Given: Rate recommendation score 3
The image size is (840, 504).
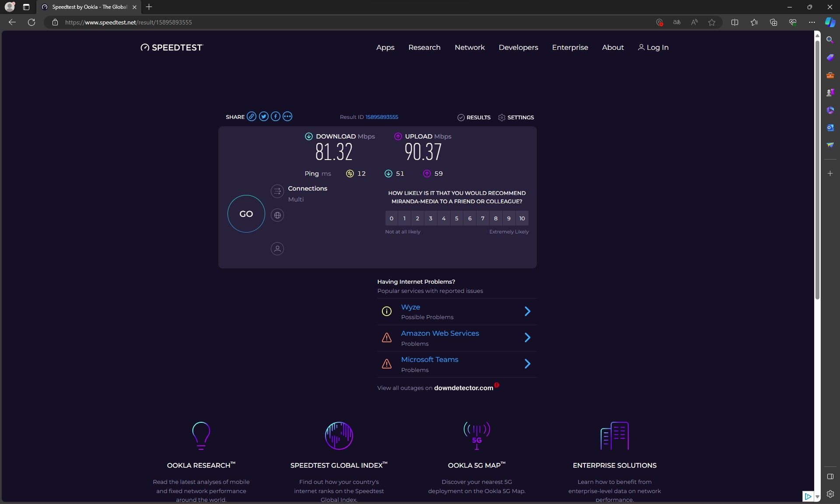Looking at the screenshot, I should [430, 218].
